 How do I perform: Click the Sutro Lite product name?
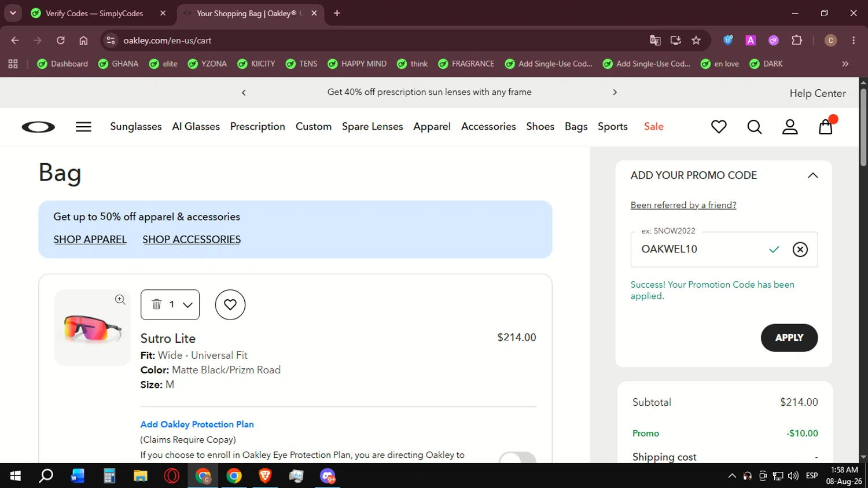(168, 339)
